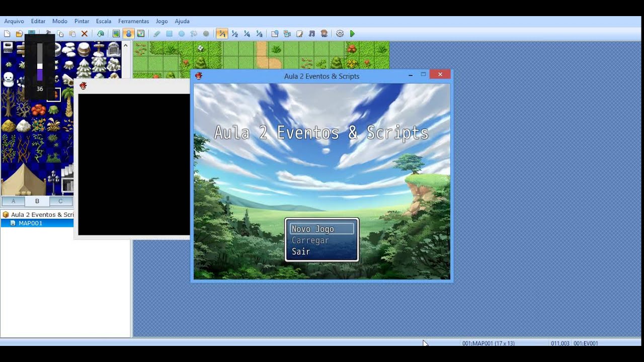Switch to Event editing mode icon

tap(129, 34)
